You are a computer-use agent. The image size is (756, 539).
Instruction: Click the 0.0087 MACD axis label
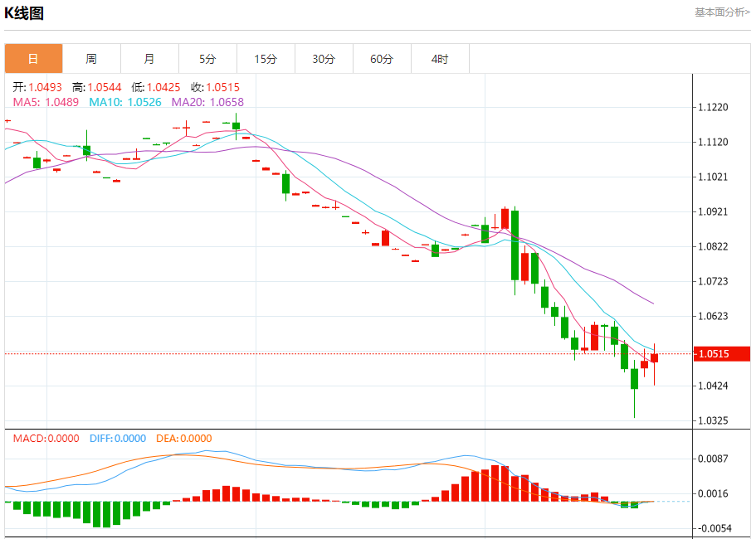(713, 459)
